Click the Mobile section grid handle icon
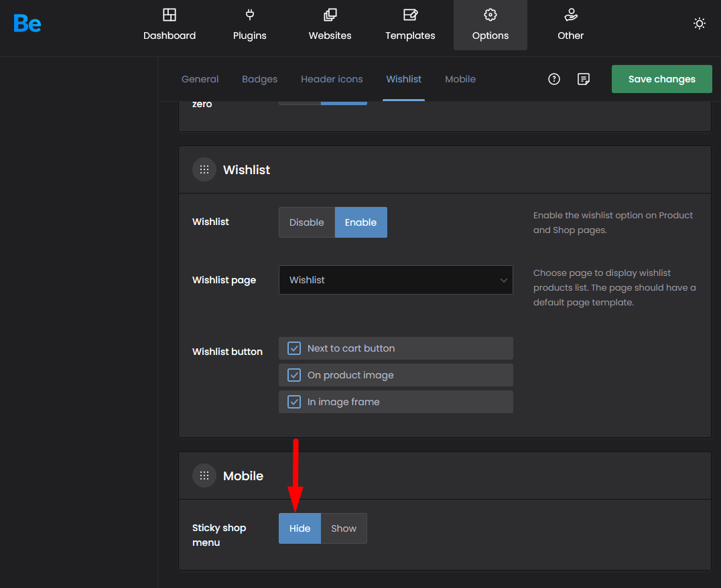 coord(204,475)
